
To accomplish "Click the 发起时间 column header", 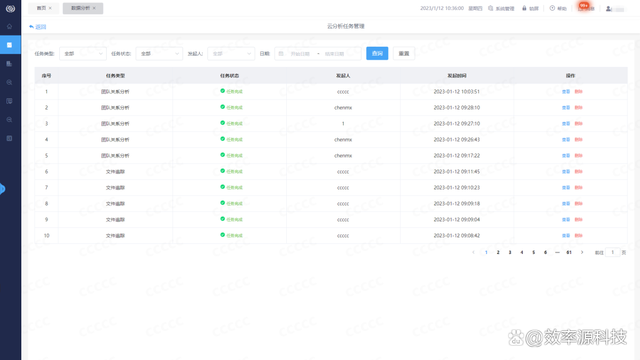I will 457,76.
